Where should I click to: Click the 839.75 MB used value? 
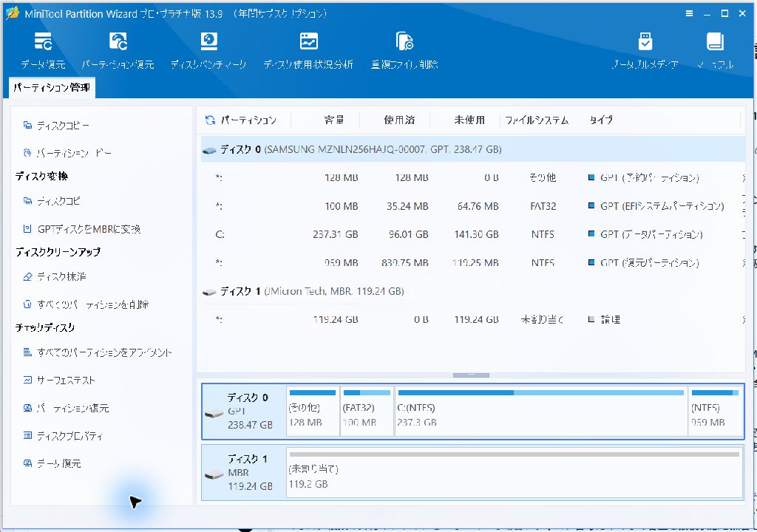click(404, 262)
